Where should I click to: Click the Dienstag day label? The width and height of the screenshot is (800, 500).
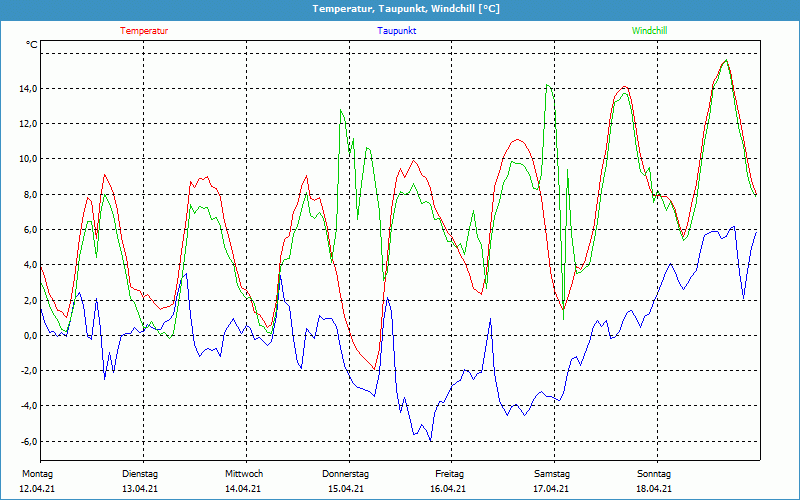coord(140,474)
